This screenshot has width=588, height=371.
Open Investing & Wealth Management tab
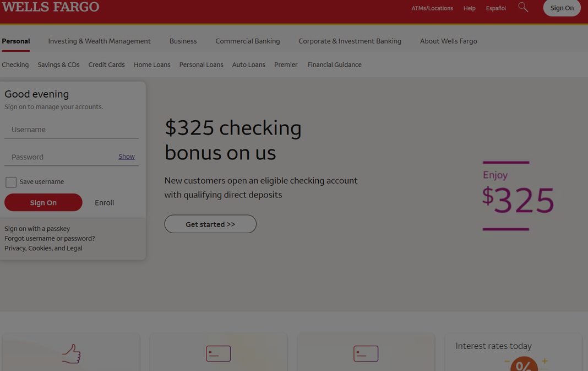coord(99,41)
